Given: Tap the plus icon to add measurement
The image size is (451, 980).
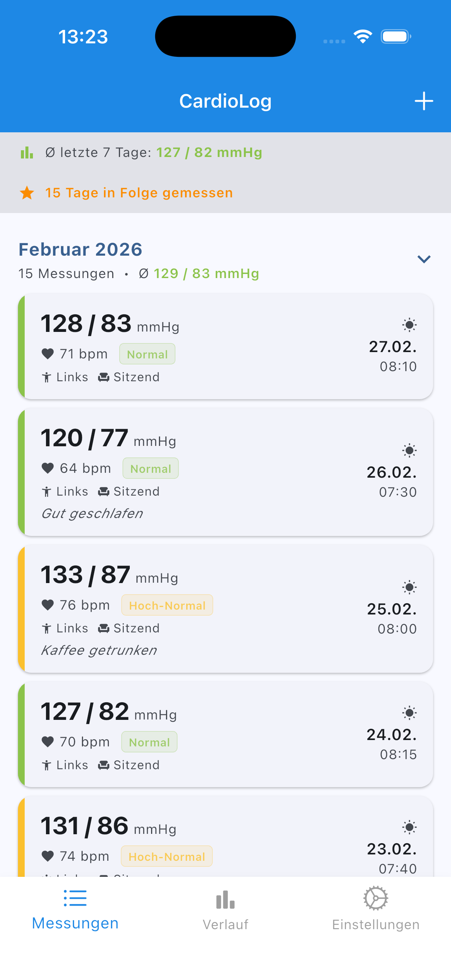Looking at the screenshot, I should tap(424, 101).
